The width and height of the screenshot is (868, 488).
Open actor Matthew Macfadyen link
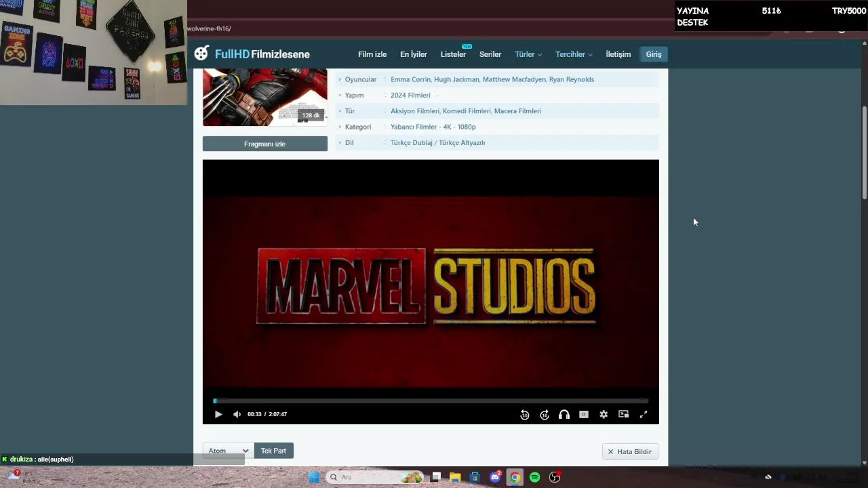click(x=514, y=79)
